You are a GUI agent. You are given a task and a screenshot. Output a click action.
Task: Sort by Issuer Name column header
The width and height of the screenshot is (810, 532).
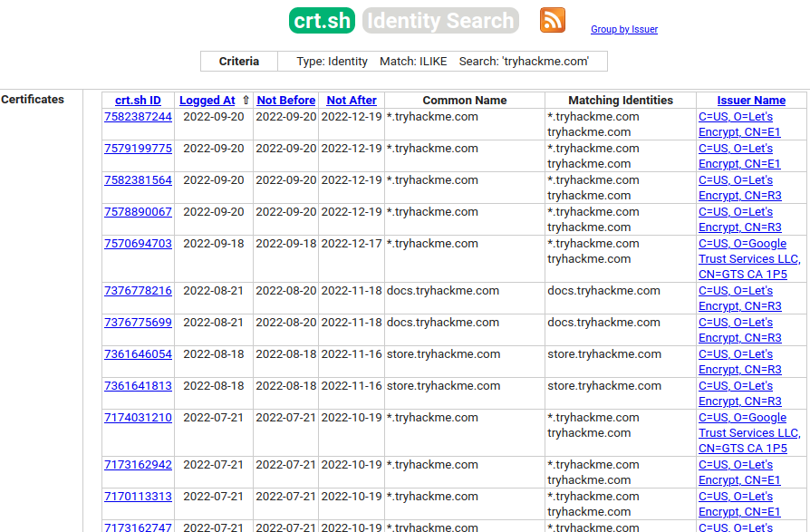(751, 101)
